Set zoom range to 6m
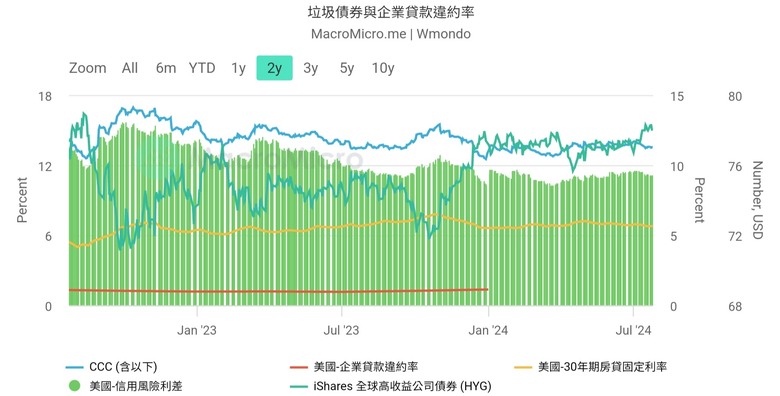This screenshot has width=780, height=396. pos(166,68)
